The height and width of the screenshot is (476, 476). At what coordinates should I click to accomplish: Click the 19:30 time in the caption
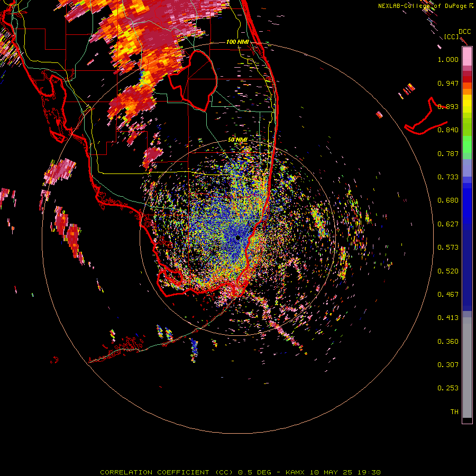pyautogui.click(x=368, y=472)
